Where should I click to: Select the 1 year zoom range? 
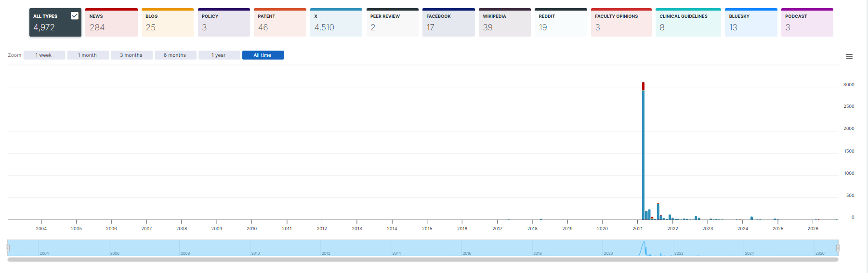219,55
